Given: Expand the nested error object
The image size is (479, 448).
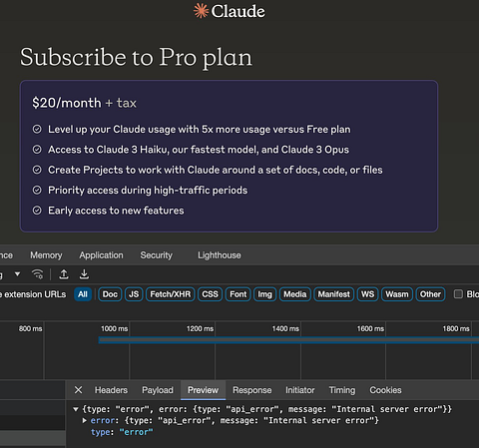Looking at the screenshot, I should [85, 420].
